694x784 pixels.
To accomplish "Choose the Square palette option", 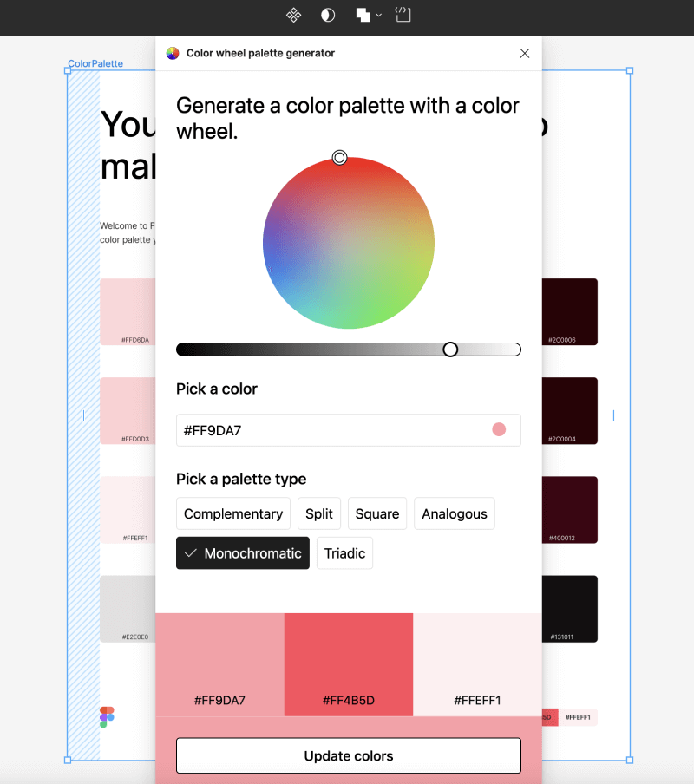I will pos(376,513).
